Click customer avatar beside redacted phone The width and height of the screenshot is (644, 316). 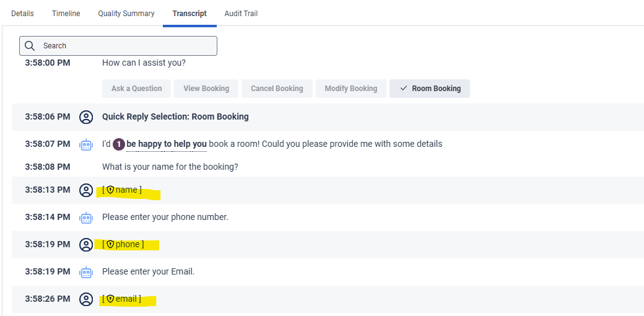(x=86, y=245)
